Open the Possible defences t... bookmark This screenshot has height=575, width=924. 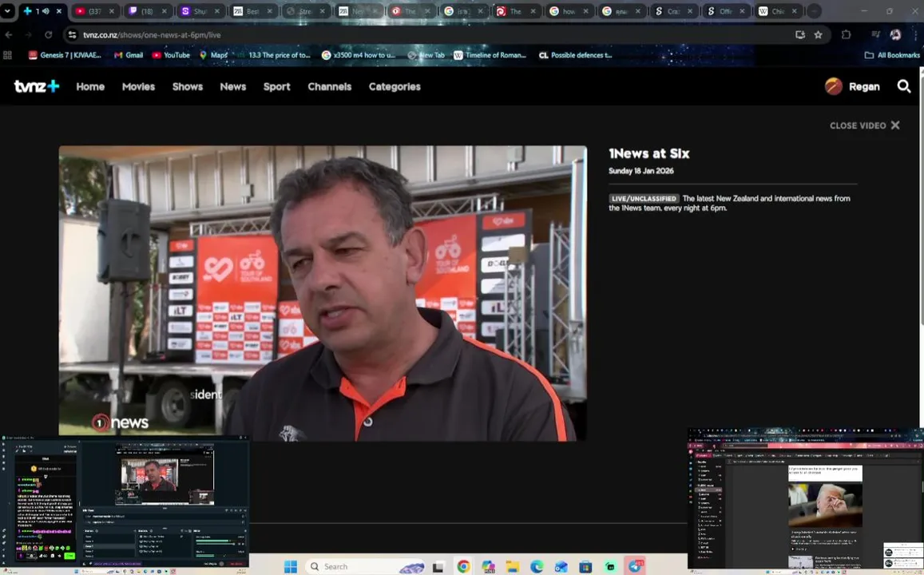pyautogui.click(x=575, y=55)
